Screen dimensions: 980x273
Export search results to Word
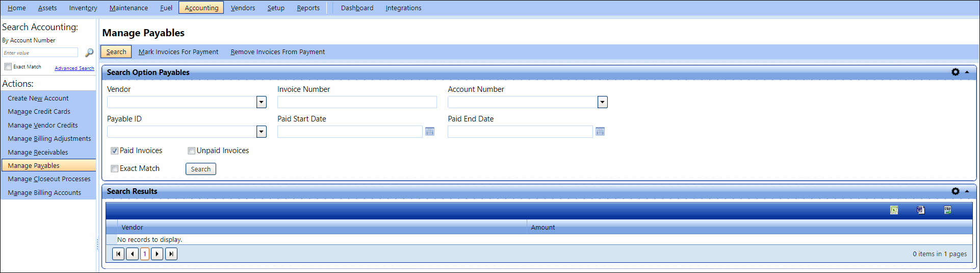point(920,210)
